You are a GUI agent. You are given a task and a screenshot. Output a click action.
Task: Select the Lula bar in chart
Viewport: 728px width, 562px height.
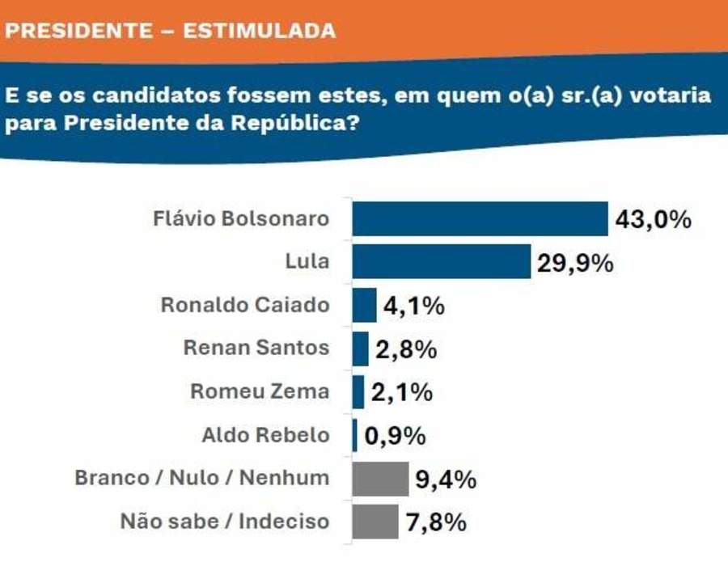(442, 262)
